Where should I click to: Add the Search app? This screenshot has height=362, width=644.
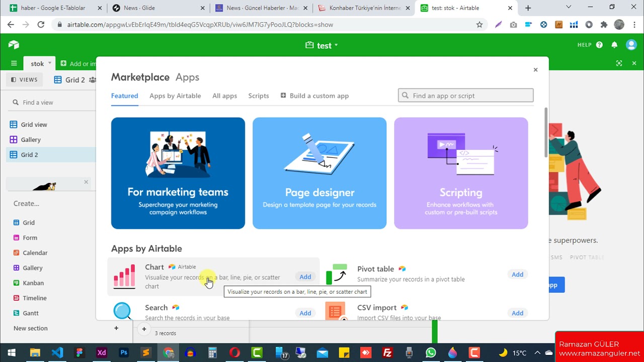pos(305,313)
